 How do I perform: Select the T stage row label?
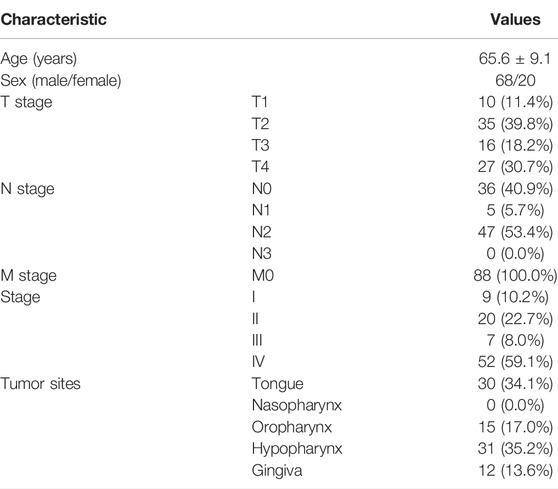(26, 102)
